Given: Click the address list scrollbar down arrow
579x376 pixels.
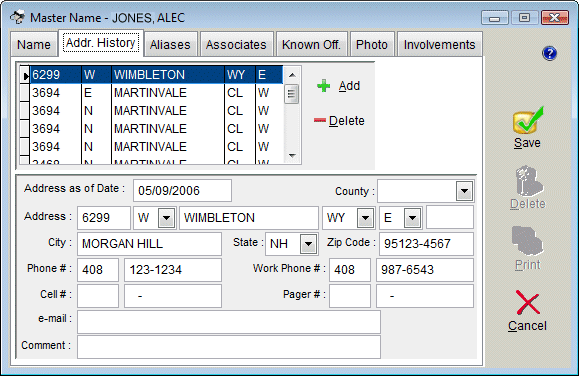Looking at the screenshot, I should (x=292, y=156).
